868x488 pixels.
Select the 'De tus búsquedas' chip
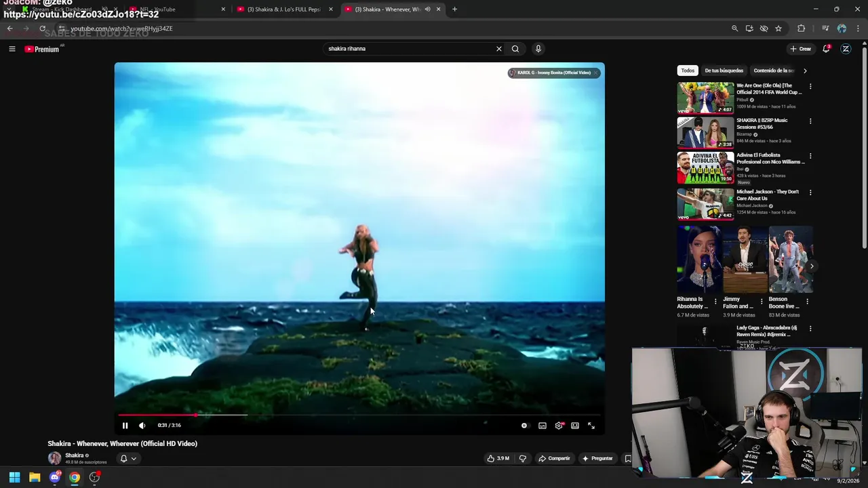click(x=724, y=70)
